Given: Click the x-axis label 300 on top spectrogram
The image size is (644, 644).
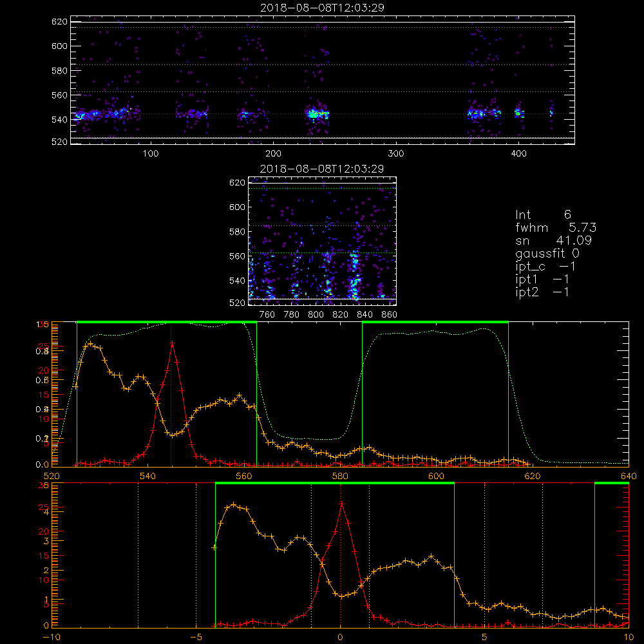Looking at the screenshot, I should coord(396,154).
